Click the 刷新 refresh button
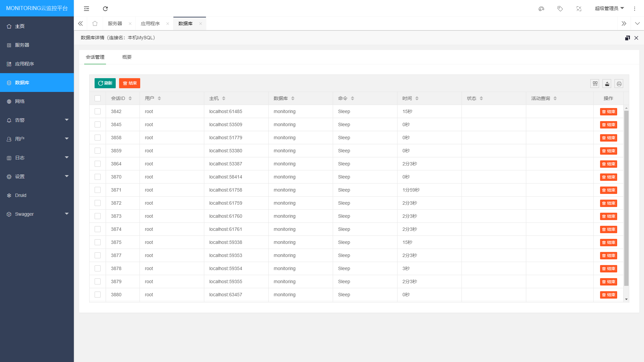 [x=105, y=83]
